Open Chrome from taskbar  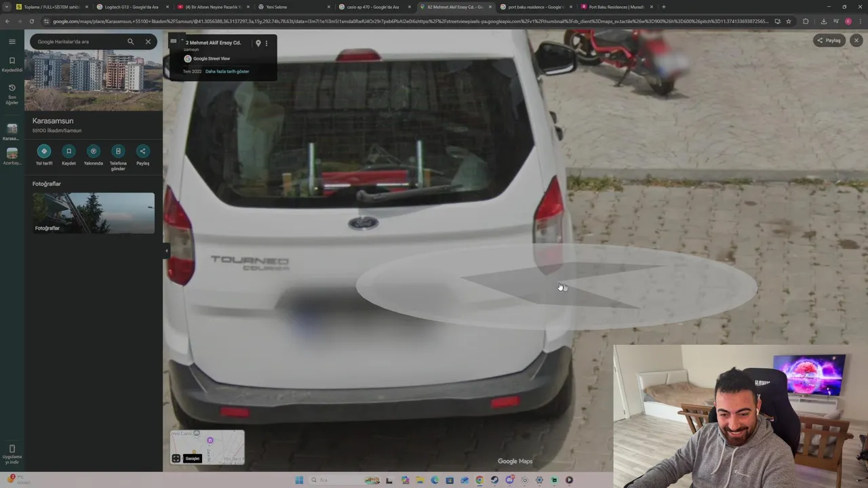[479, 480]
